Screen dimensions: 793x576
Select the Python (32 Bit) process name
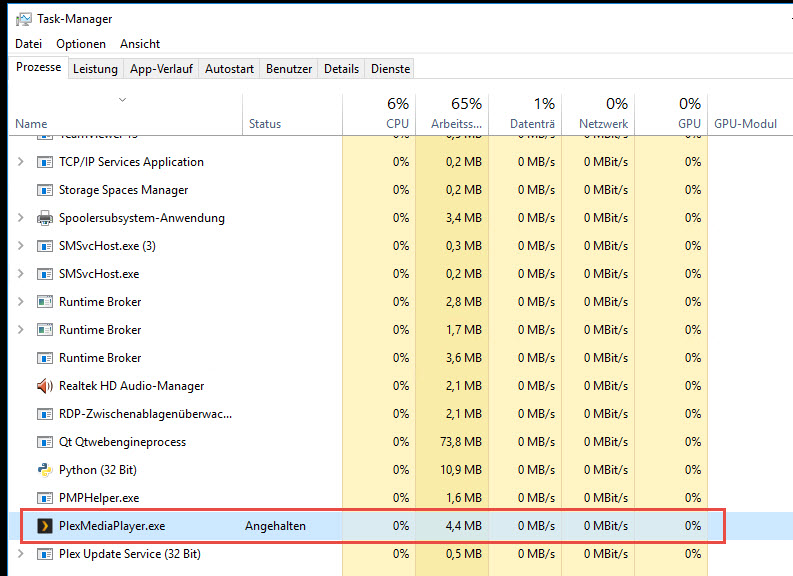point(98,470)
